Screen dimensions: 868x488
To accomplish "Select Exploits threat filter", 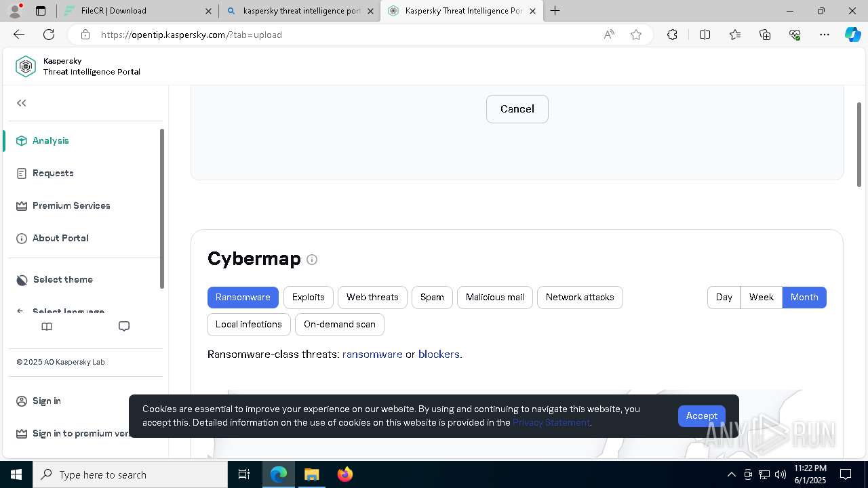I will point(309,298).
